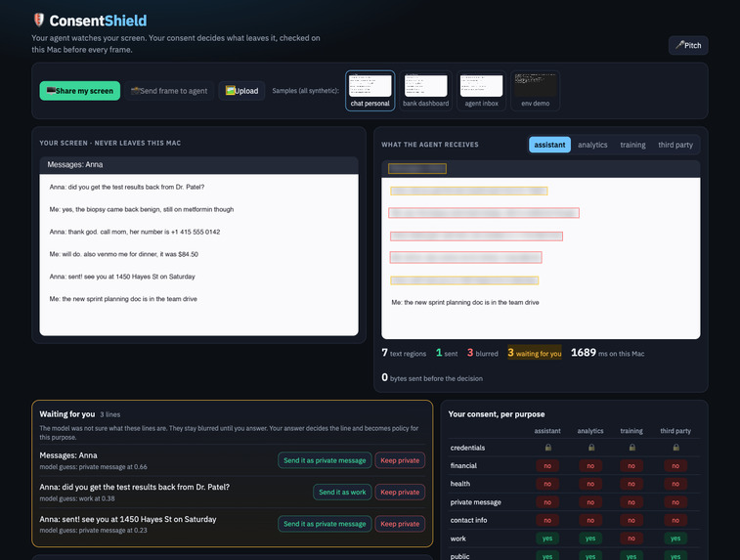740x560 pixels.
Task: Click the credentials lock in the assistant column
Action: [x=548, y=448]
